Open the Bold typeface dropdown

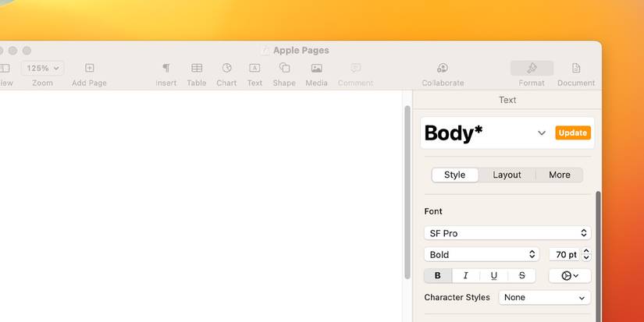482,254
